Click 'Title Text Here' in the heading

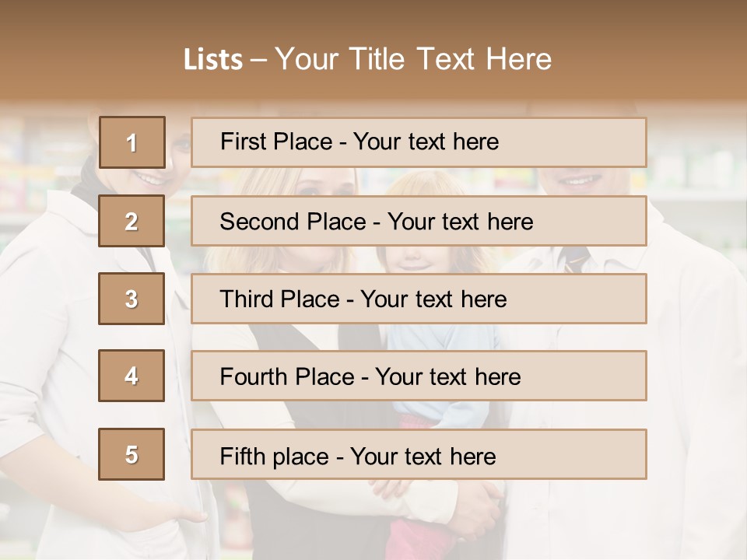pyautogui.click(x=451, y=59)
